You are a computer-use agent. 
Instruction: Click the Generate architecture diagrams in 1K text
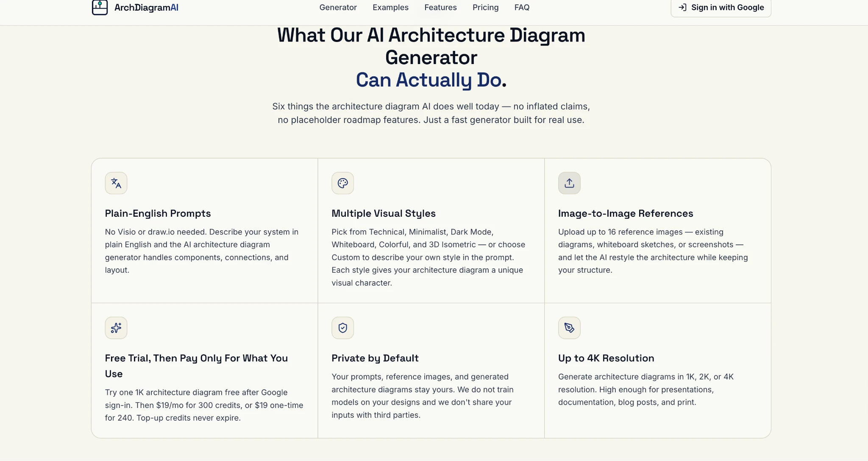[x=645, y=389]
